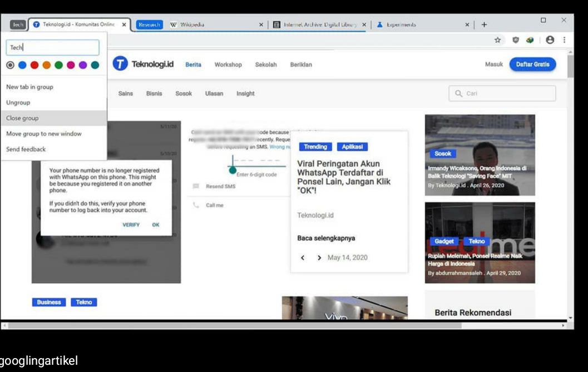Choose Ungroup from the menu
The image size is (588, 372).
coord(53,102)
